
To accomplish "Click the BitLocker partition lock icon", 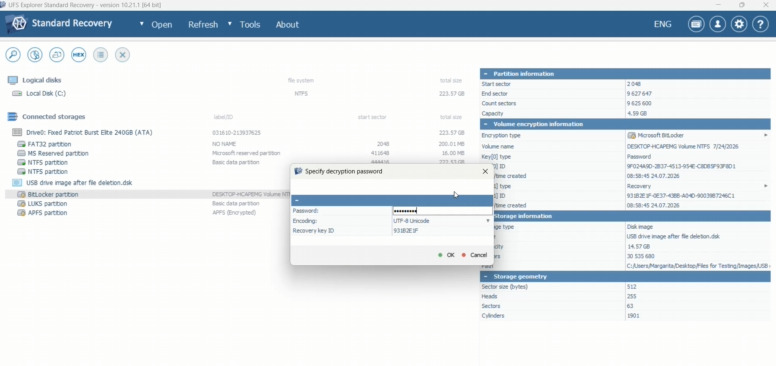I will coord(21,194).
